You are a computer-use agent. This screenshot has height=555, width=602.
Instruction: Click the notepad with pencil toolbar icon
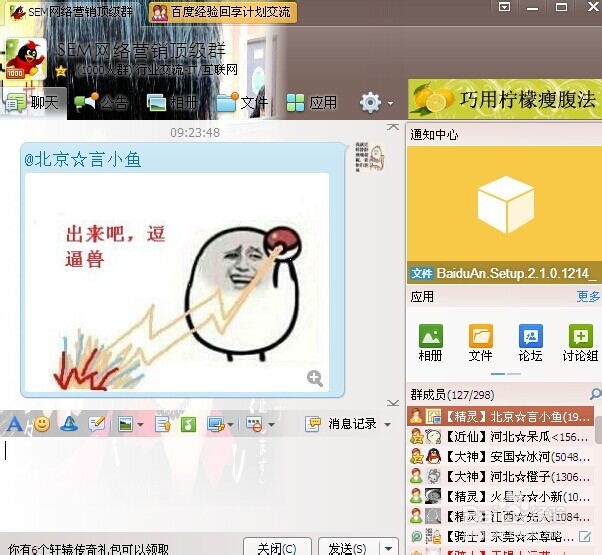pyautogui.click(x=96, y=424)
